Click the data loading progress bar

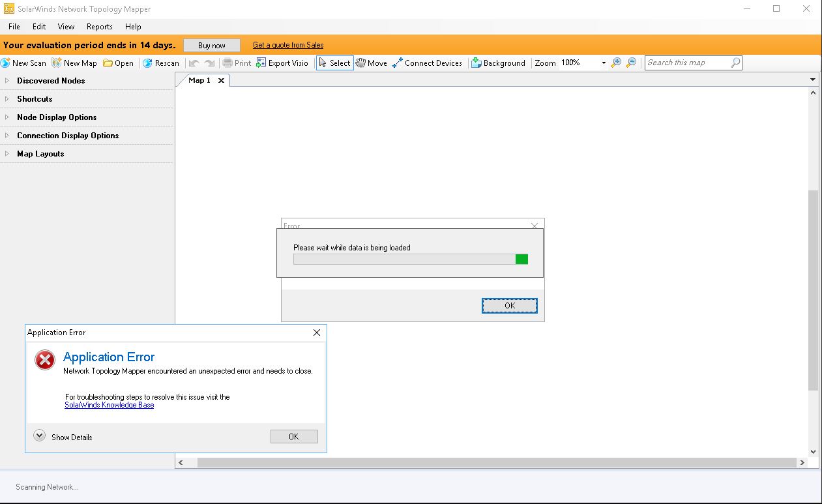point(411,259)
